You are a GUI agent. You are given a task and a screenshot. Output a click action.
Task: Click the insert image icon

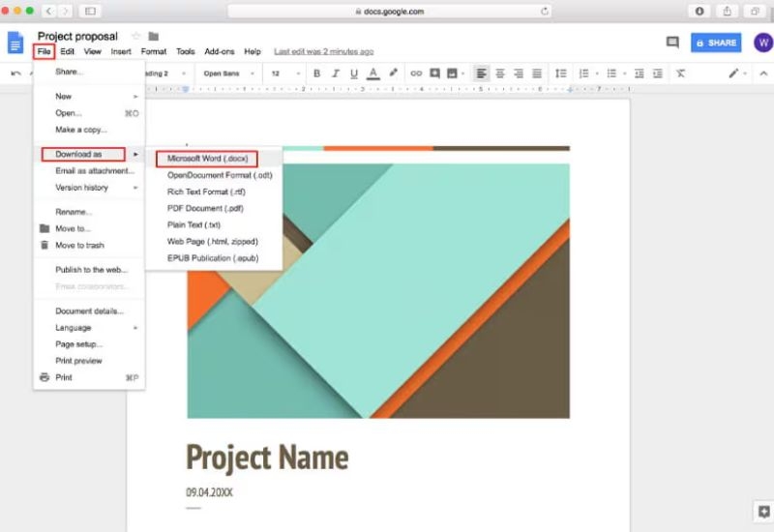coord(452,74)
